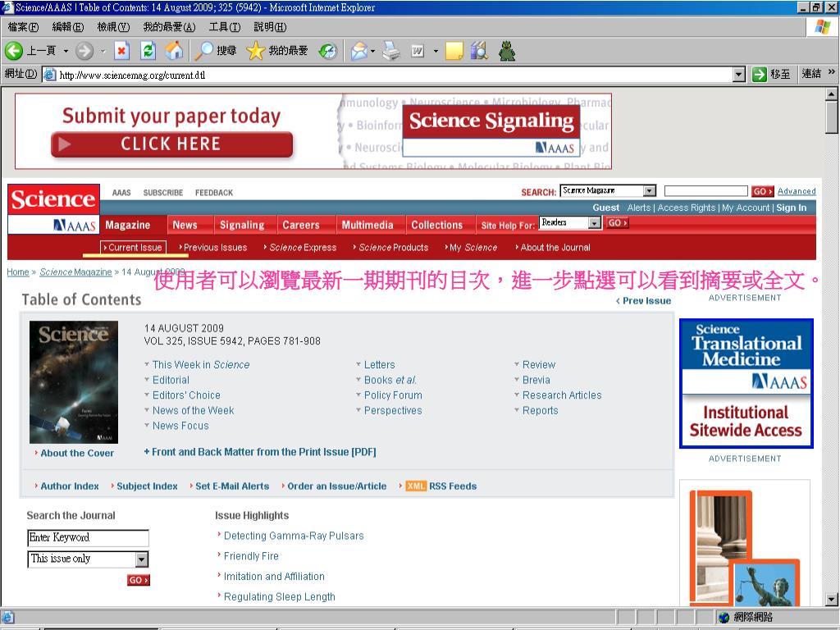
Task: Click the green figure toolbar icon
Action: 507,52
